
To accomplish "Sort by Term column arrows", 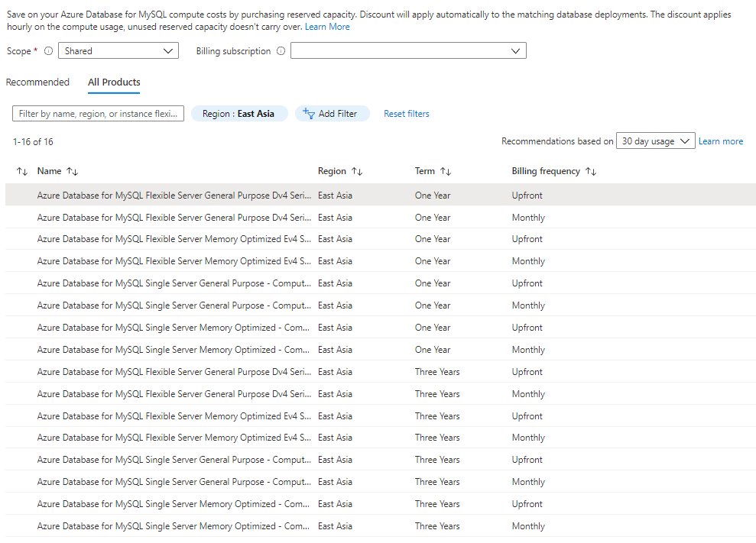I will (446, 171).
